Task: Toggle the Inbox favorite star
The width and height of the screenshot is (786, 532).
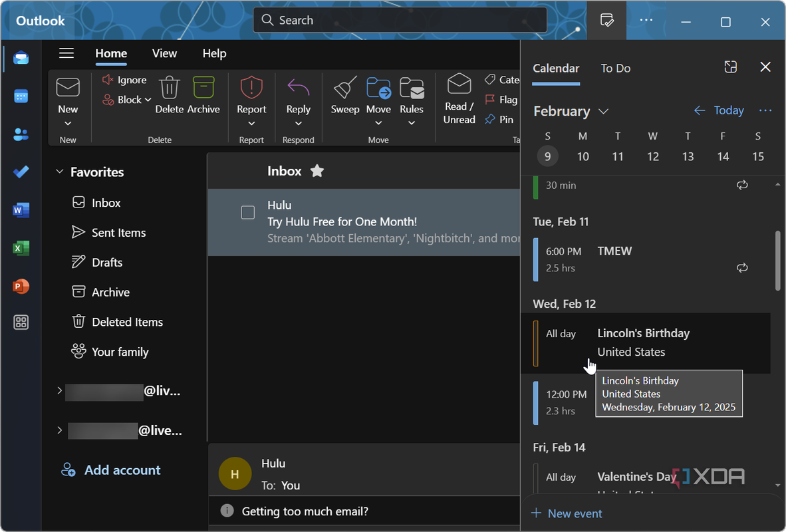Action: click(x=317, y=171)
